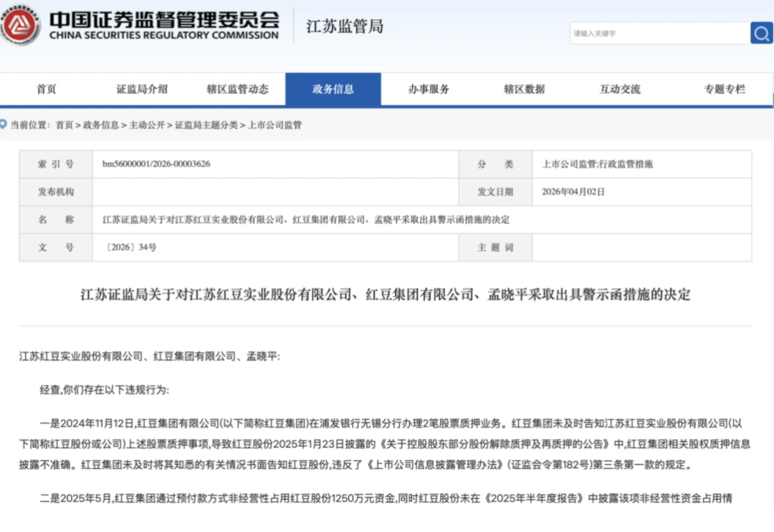Click the date 2026年04月02日
774x532 pixels.
click(573, 192)
